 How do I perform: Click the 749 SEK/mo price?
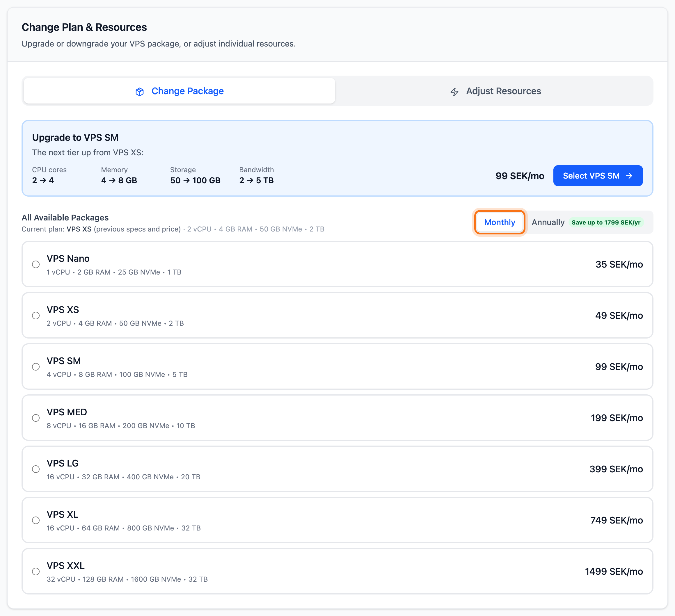[x=617, y=521]
